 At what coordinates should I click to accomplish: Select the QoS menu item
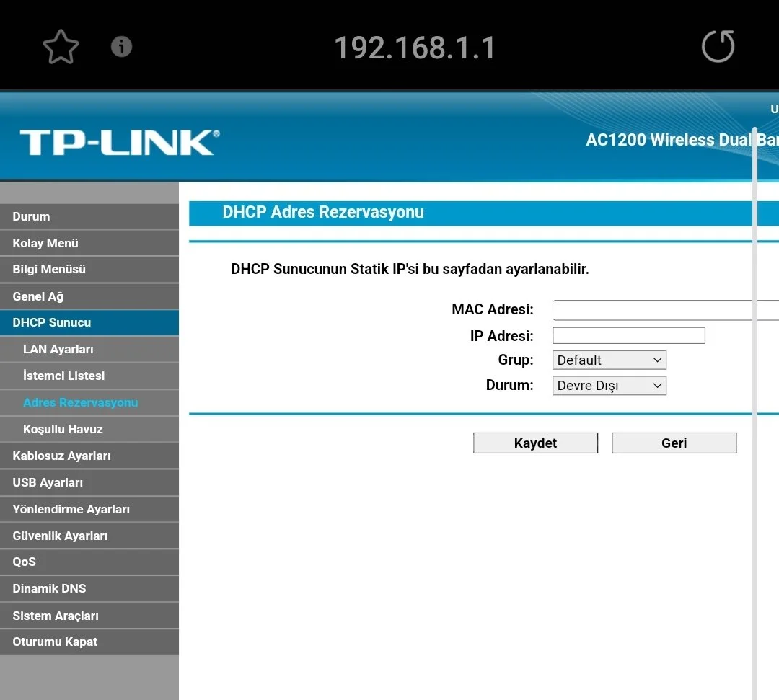click(x=89, y=562)
